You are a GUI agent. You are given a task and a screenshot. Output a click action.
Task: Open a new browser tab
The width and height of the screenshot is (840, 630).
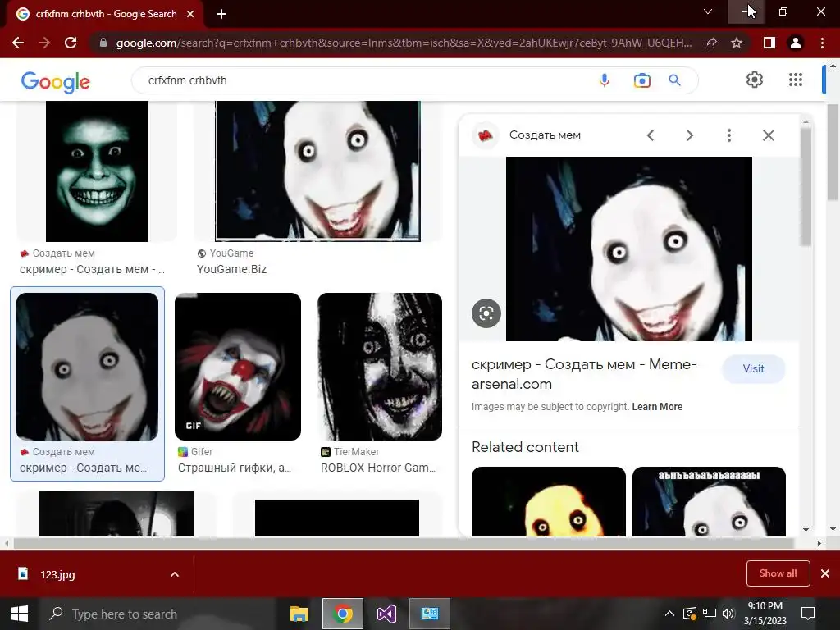221,14
